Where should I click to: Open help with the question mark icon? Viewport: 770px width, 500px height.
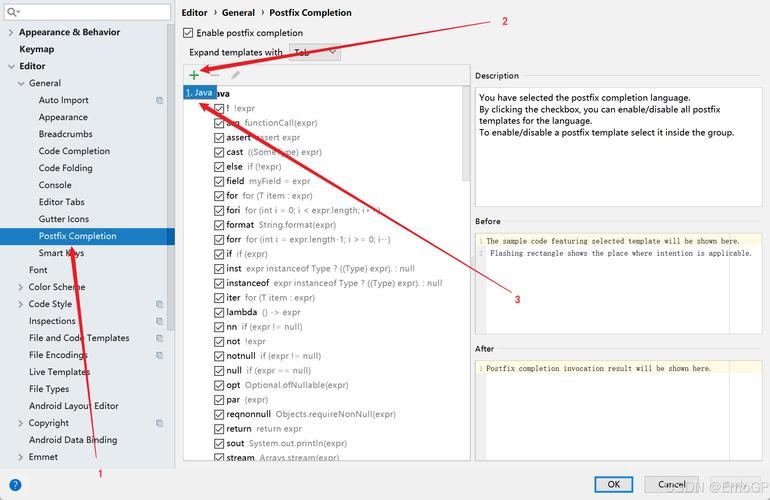coord(15,485)
